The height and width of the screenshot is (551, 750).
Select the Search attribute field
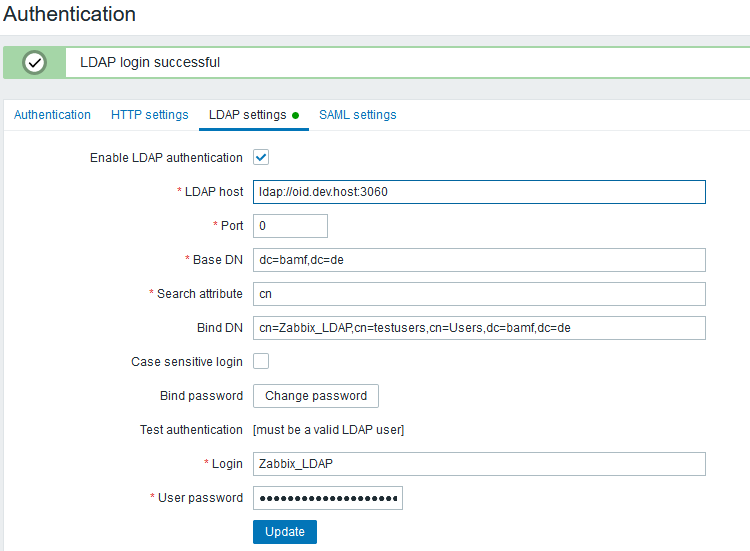tap(479, 294)
